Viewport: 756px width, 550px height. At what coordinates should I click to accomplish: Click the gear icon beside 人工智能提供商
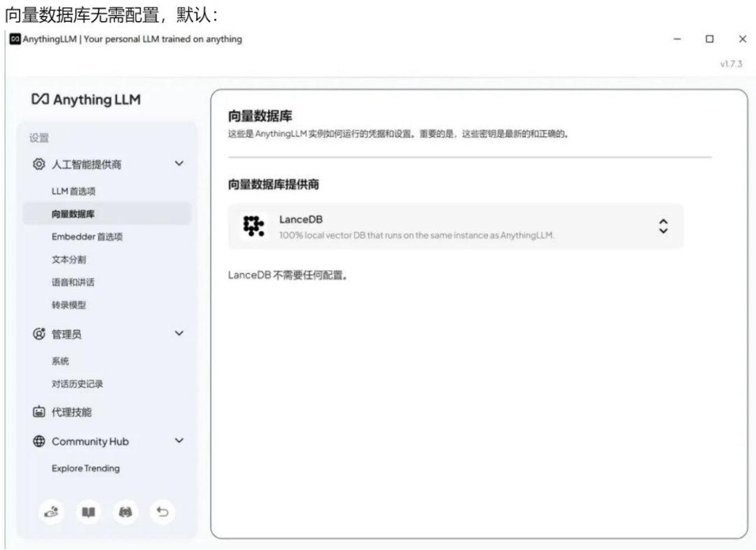[38, 164]
